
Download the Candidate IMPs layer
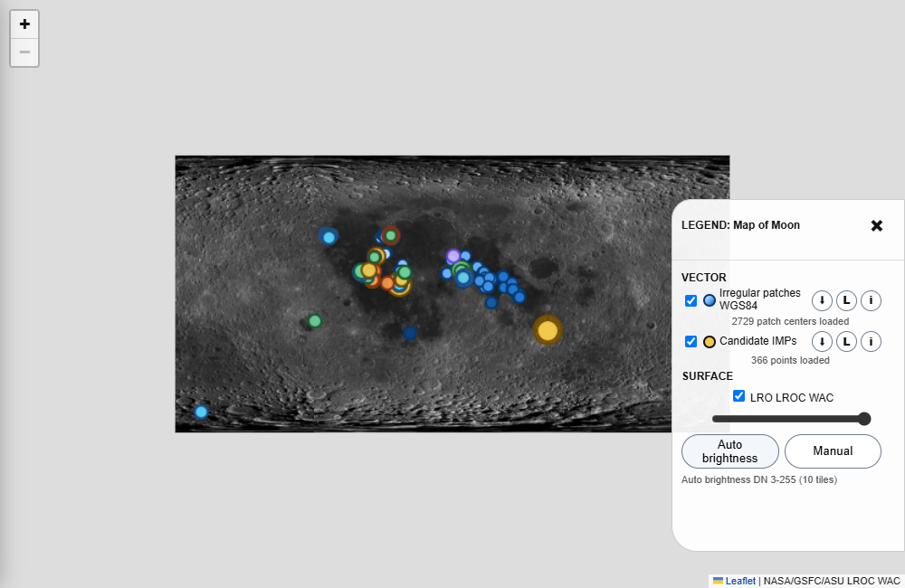[822, 342]
